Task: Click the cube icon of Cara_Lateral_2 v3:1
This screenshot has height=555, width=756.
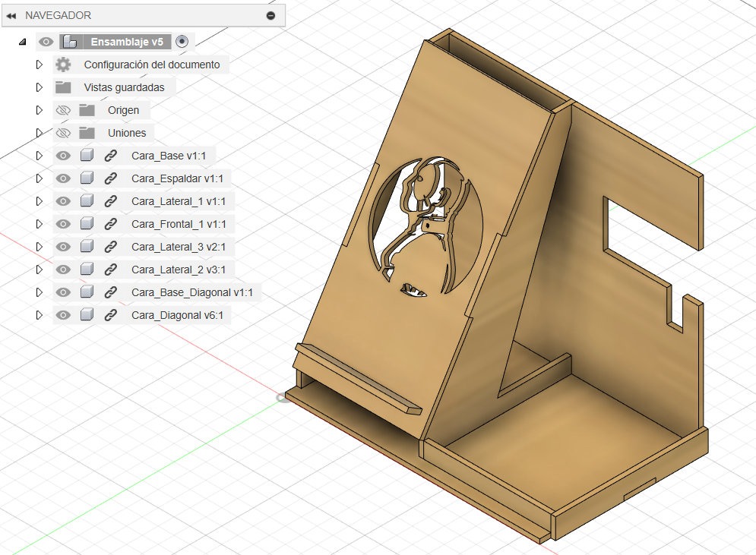Action: pos(87,269)
